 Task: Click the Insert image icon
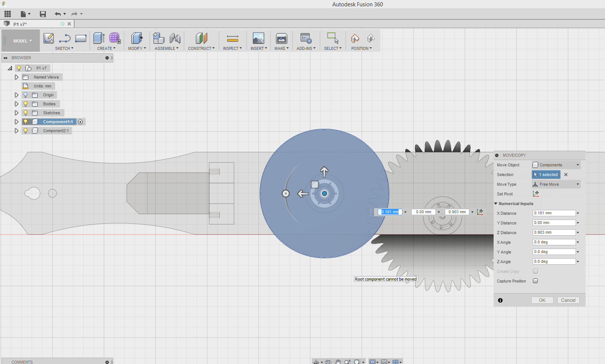tap(259, 38)
